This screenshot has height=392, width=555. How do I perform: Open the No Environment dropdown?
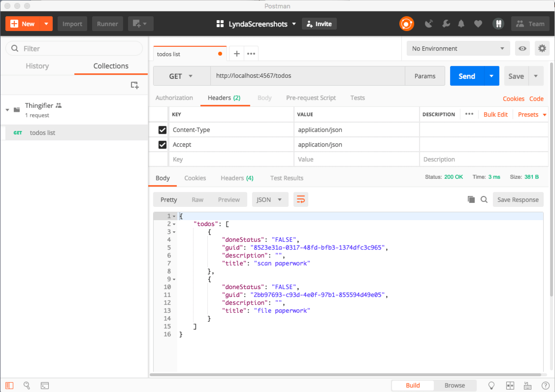[457, 48]
